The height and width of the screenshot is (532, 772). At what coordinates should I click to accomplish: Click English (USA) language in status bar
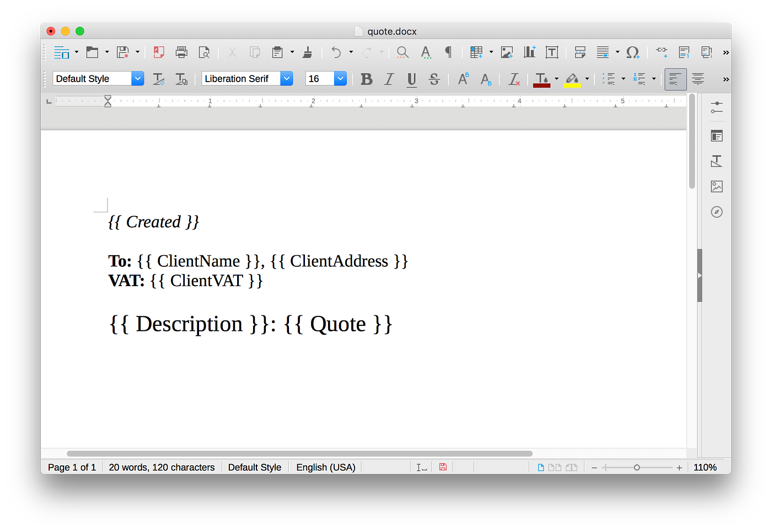pos(325,467)
